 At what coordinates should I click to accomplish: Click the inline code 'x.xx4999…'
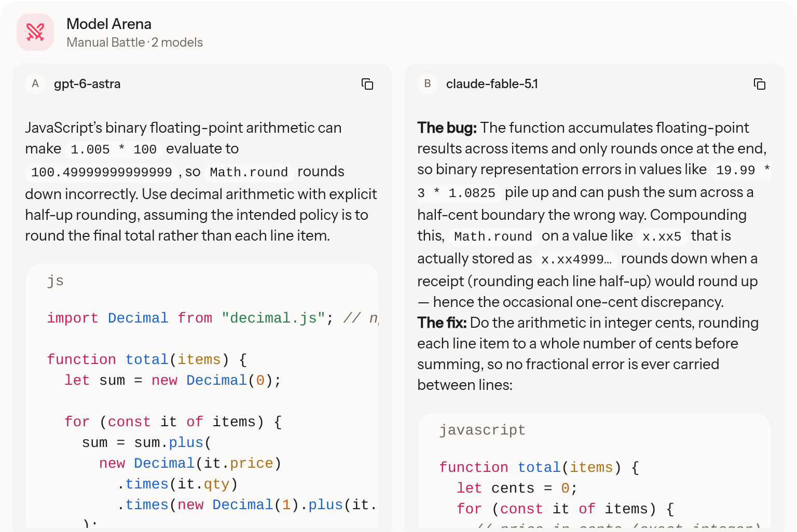[x=576, y=259]
